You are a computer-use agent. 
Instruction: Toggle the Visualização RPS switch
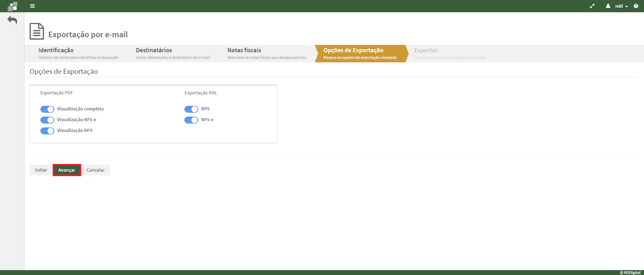click(x=47, y=131)
